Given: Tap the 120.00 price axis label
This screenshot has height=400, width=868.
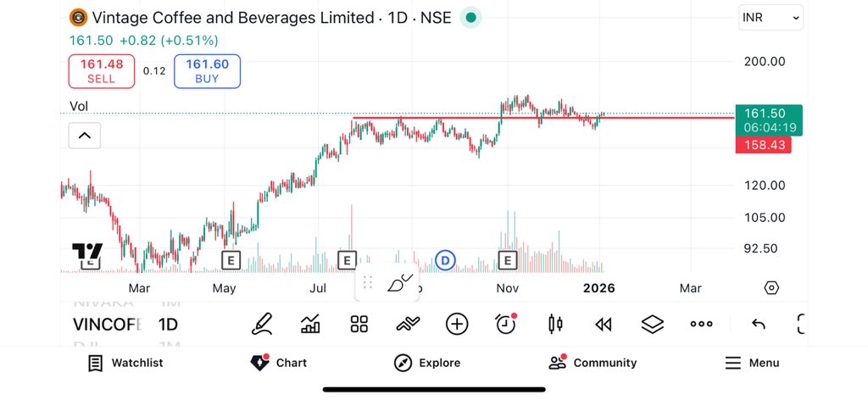Looking at the screenshot, I should [765, 186].
